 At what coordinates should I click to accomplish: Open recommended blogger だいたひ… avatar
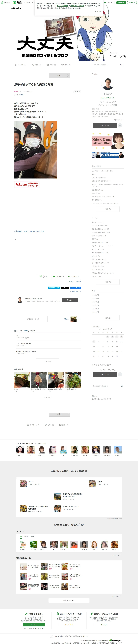[x=42, y=450]
